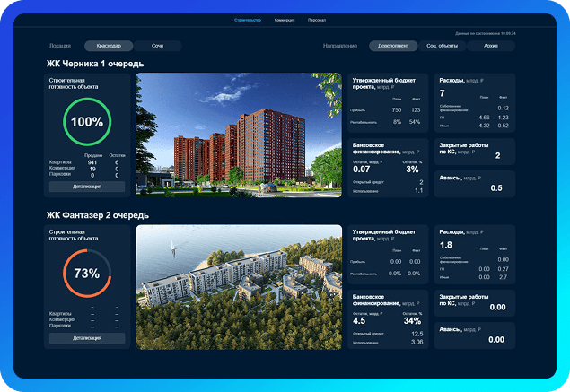This screenshot has width=570, height=392.
Task: Choose Соц. объекты direction
Action: click(442, 46)
